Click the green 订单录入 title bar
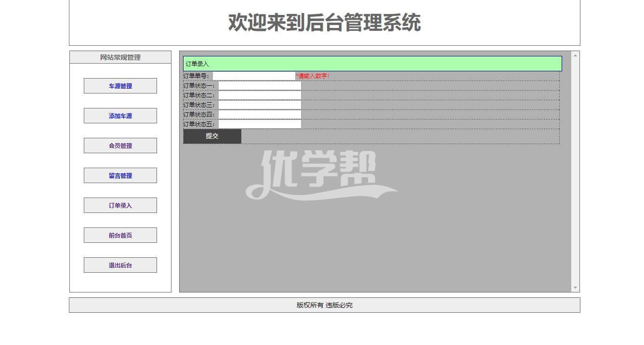The width and height of the screenshot is (644, 345). coord(372,64)
